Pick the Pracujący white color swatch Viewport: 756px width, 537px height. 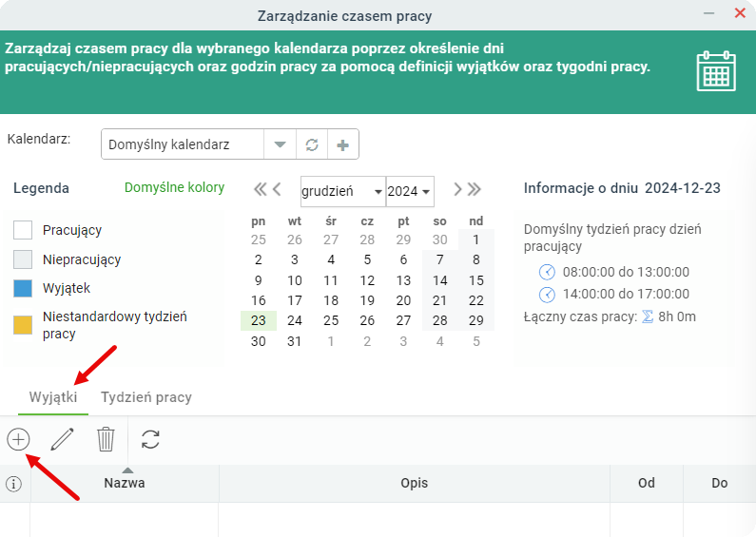pos(23,230)
